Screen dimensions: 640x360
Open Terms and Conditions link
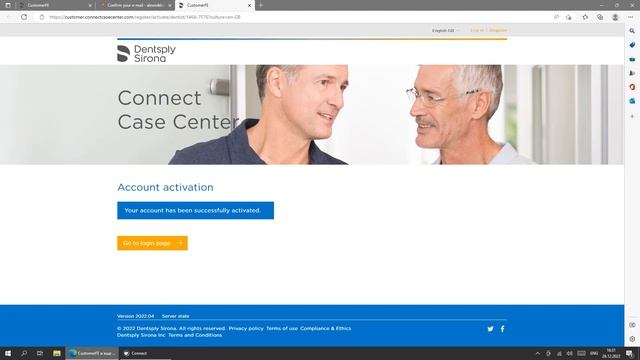point(195,335)
